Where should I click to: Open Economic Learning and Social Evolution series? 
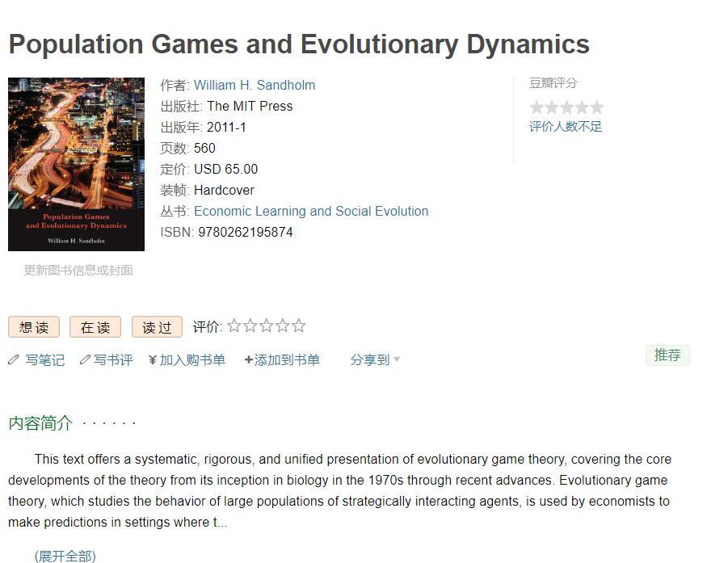311,212
